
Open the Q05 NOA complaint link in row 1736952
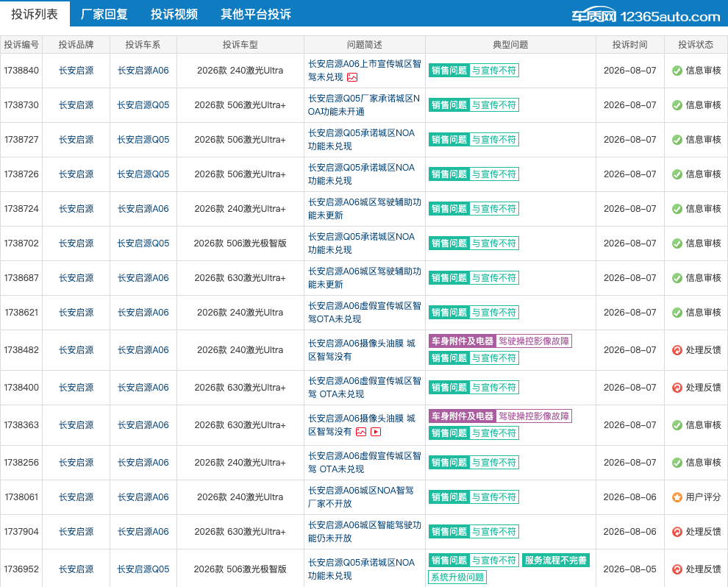click(361, 569)
